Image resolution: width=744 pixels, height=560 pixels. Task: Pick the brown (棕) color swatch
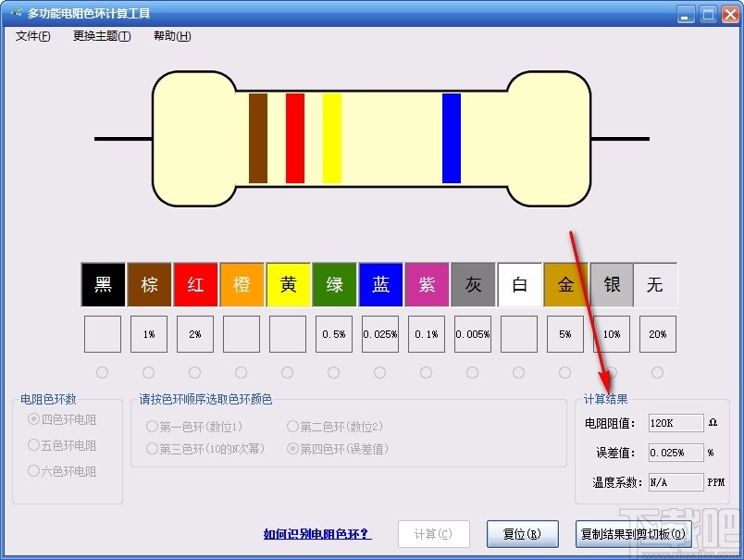click(148, 284)
